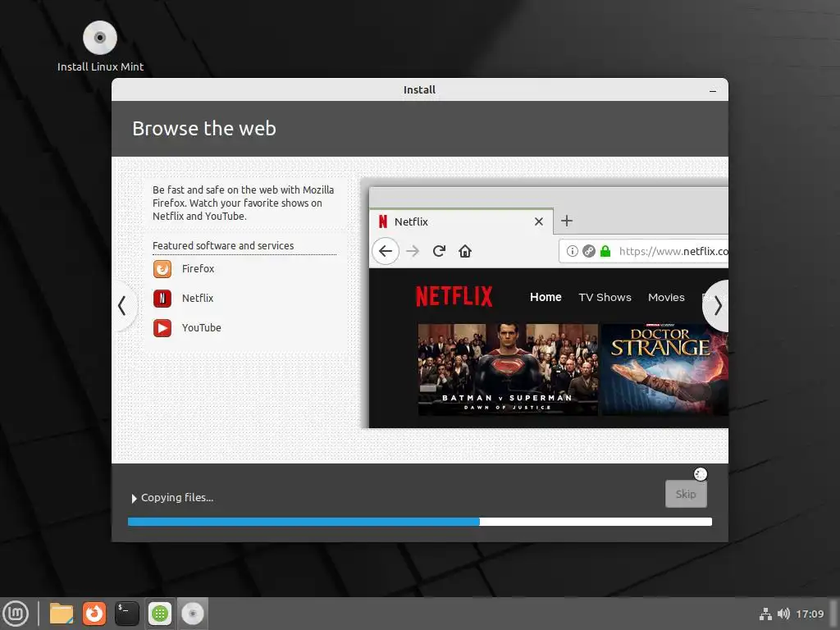Click the browser reload button
Viewport: 840px width, 630px height.
click(440, 251)
